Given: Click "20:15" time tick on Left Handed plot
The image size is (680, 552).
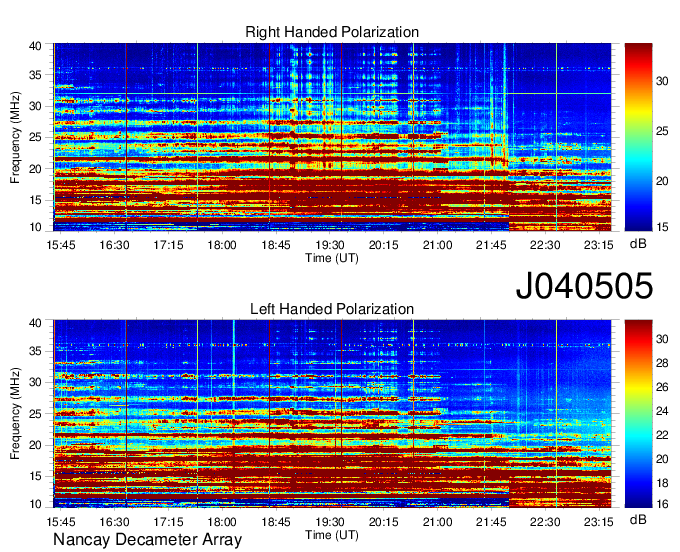Looking at the screenshot, I should [x=383, y=522].
